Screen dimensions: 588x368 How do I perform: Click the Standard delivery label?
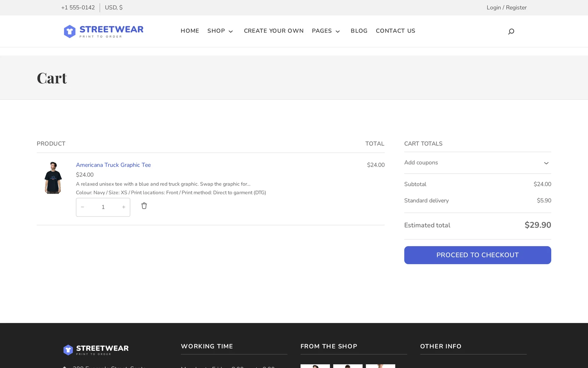pos(426,201)
